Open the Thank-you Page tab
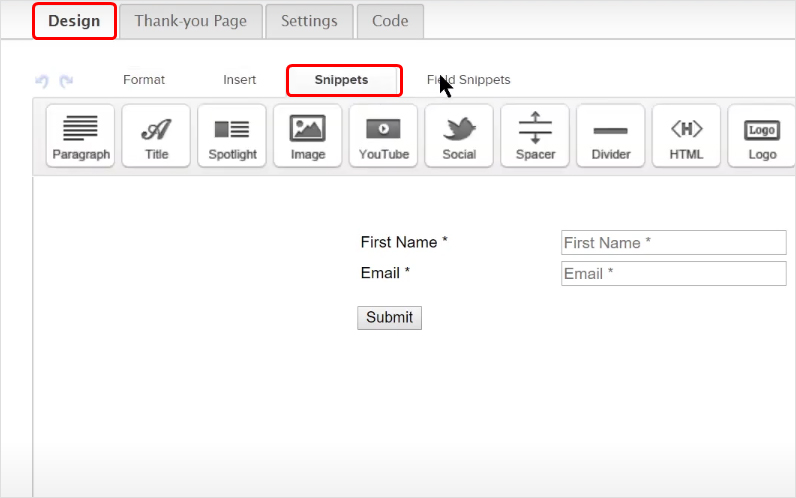The image size is (796, 498). pos(190,21)
